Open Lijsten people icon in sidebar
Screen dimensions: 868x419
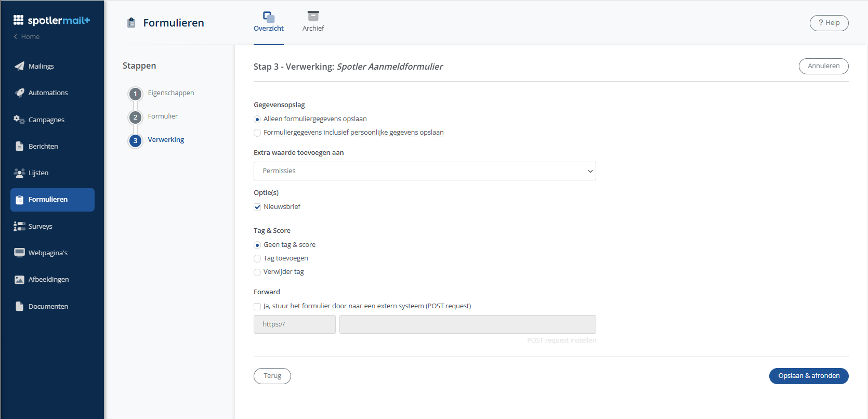point(19,173)
